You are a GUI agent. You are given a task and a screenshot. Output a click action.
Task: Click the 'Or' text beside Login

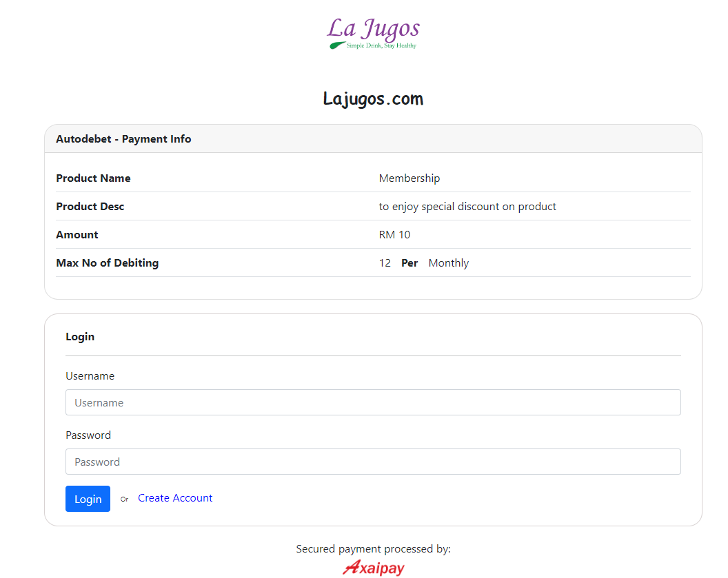124,499
